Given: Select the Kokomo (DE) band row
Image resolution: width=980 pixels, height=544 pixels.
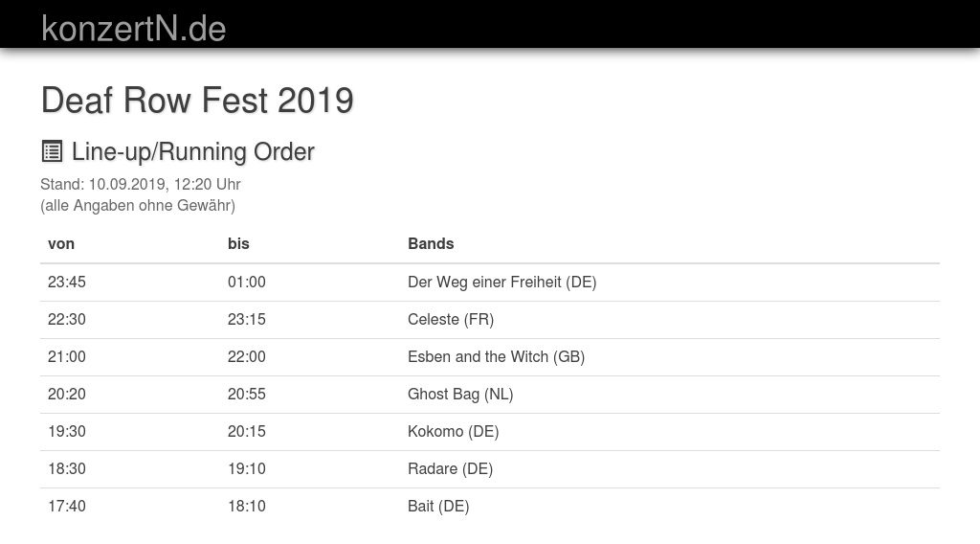Looking at the screenshot, I should coord(453,431).
